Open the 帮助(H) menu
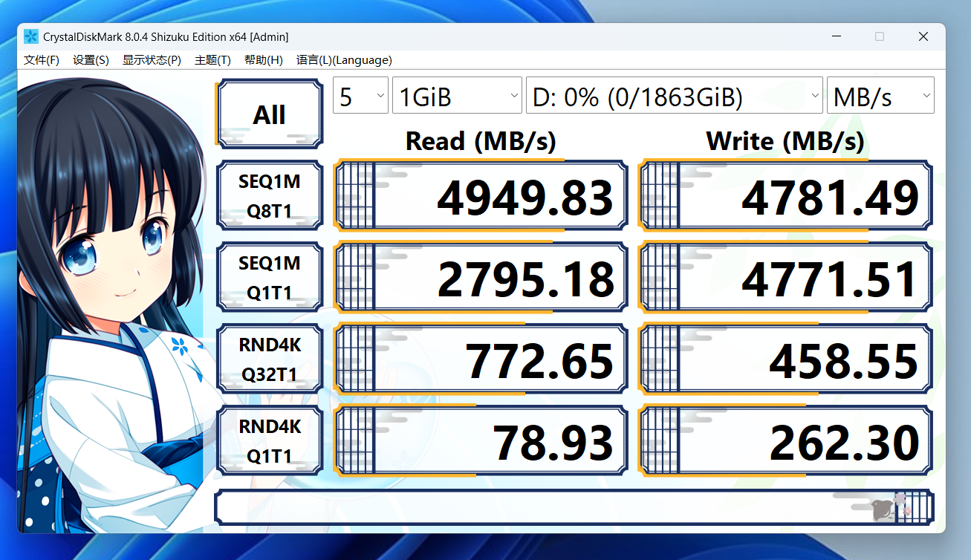 click(263, 60)
